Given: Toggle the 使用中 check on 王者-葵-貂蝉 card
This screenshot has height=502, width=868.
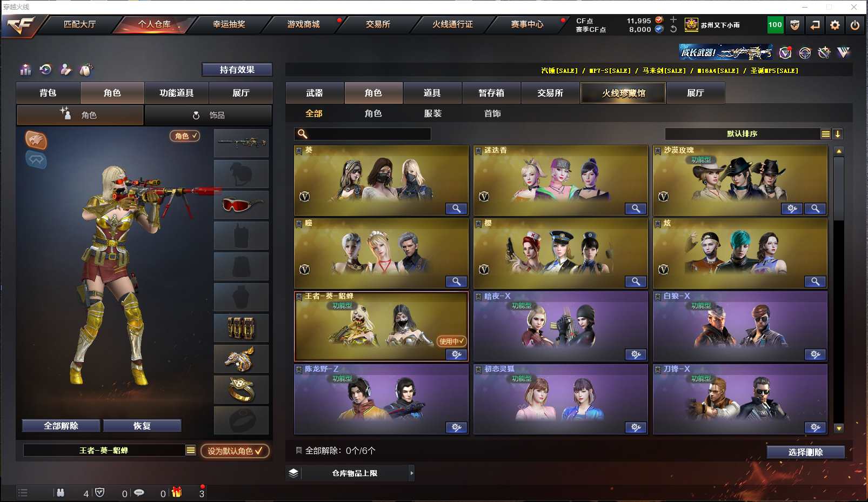Looking at the screenshot, I should (451, 342).
